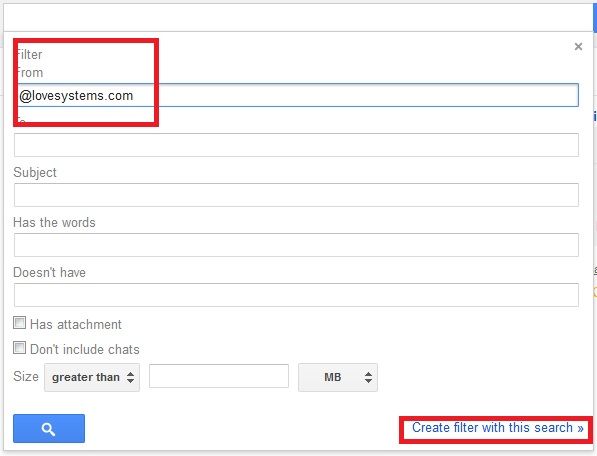Click the Don't include chats label text

tap(85, 349)
